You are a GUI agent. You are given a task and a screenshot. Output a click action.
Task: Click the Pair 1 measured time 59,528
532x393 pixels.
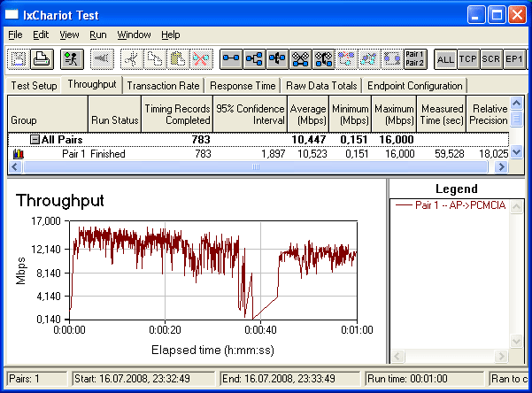click(449, 154)
